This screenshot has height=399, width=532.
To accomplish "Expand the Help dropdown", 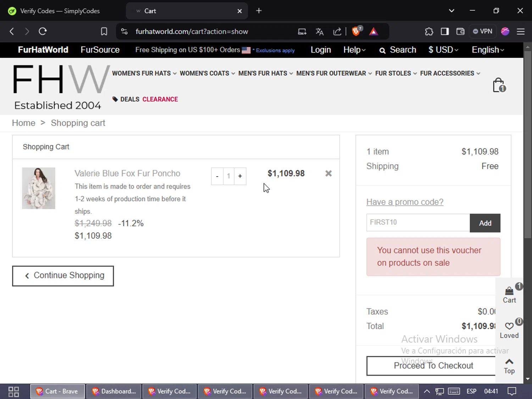I will point(354,50).
